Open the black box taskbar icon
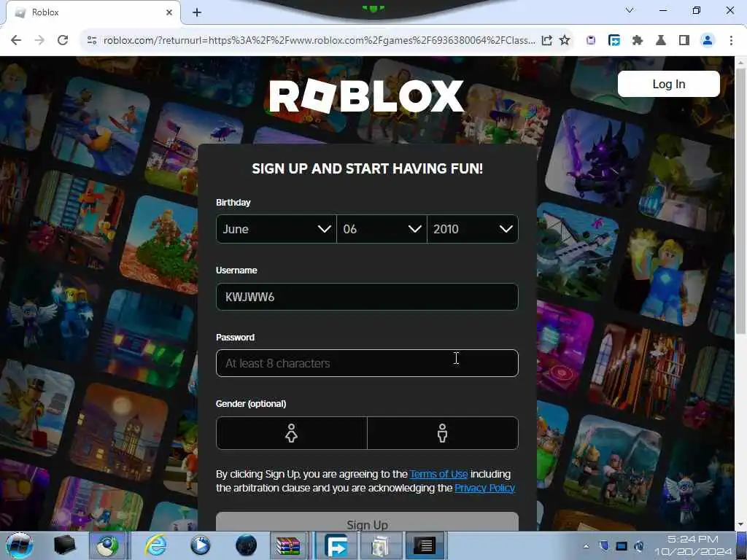 coord(65,545)
